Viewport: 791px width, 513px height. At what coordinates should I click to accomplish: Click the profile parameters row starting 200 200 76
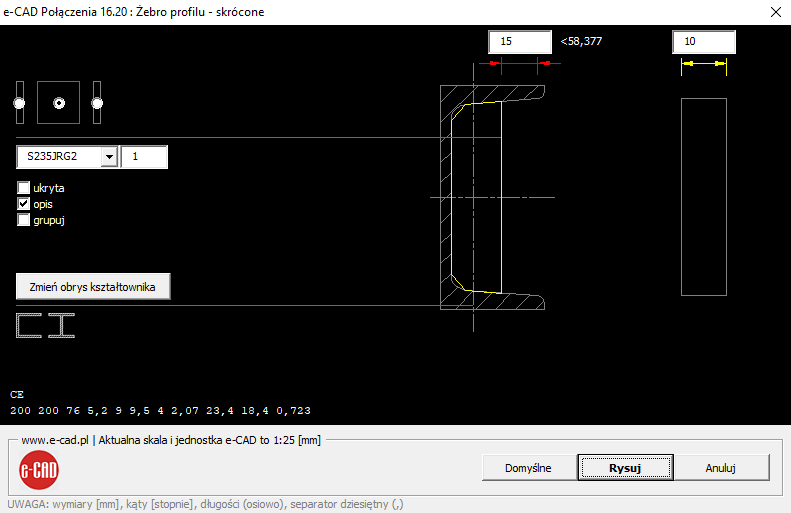(x=160, y=411)
